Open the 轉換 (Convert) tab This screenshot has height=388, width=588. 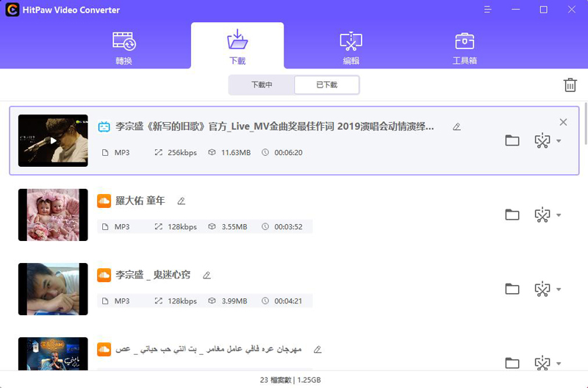point(124,48)
